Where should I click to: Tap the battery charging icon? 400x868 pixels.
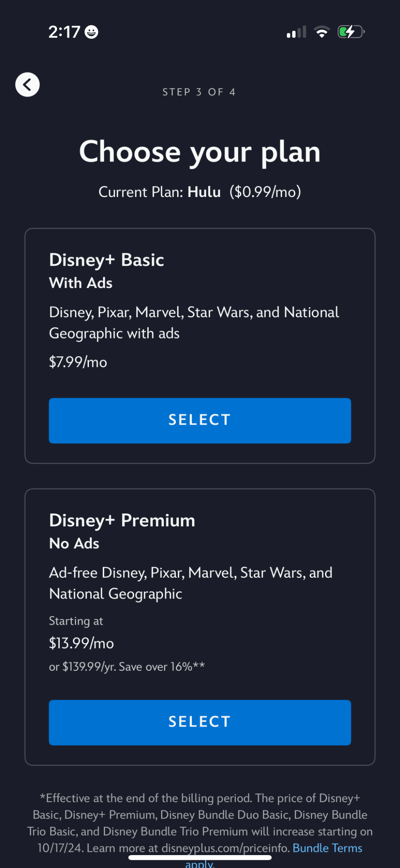pyautogui.click(x=351, y=32)
